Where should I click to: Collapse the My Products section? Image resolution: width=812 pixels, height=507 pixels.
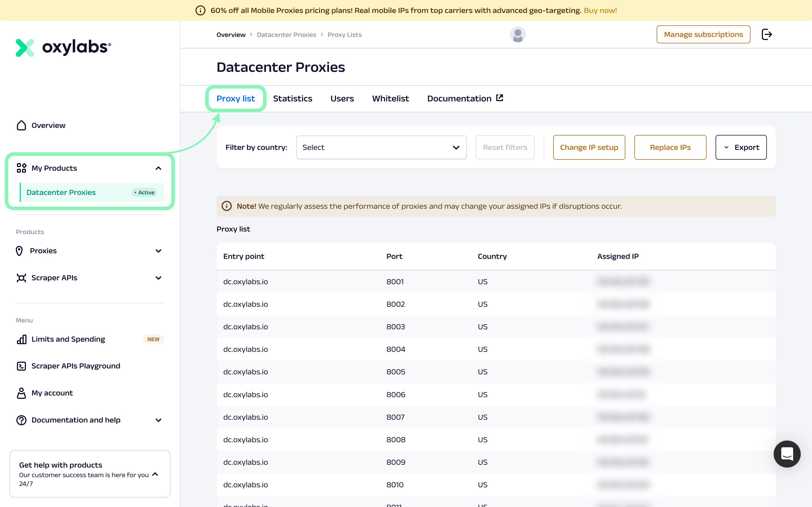[x=158, y=168]
